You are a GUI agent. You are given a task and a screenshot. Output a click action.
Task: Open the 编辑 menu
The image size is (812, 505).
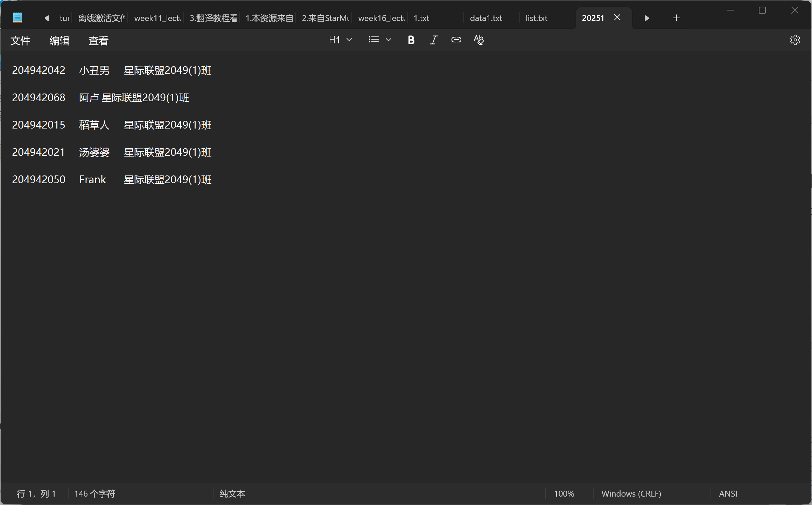point(59,40)
